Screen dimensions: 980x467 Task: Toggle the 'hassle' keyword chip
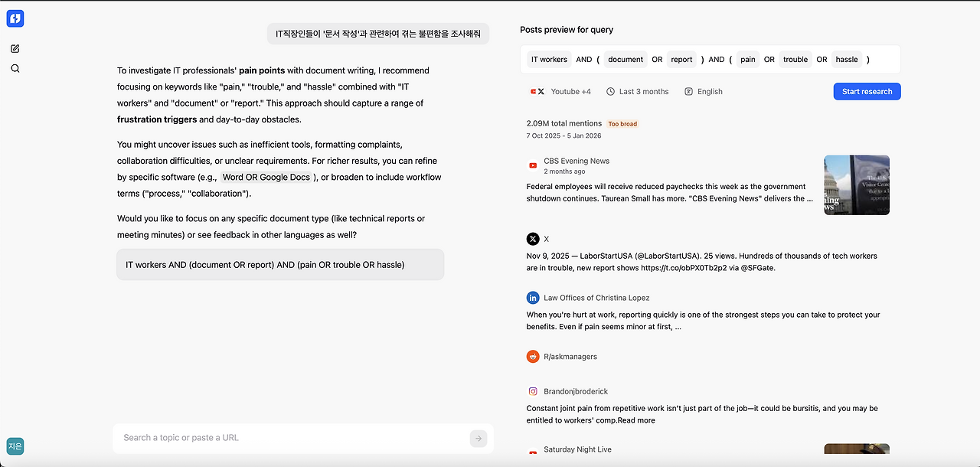tap(846, 59)
